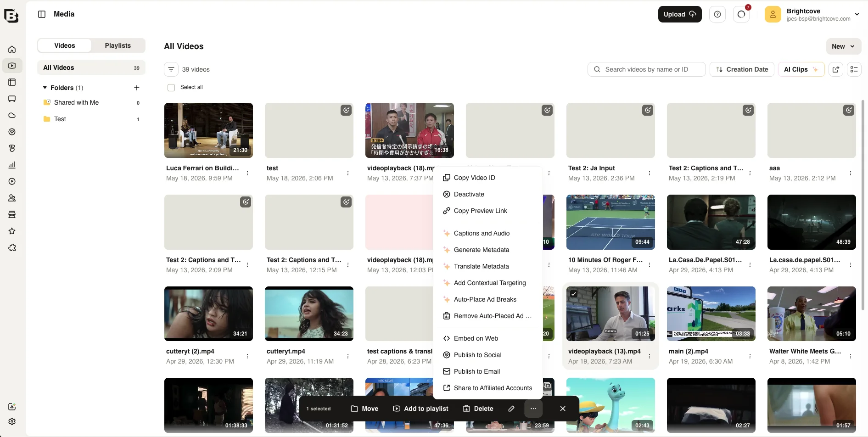Open the Media module icon in sidebar

click(12, 66)
